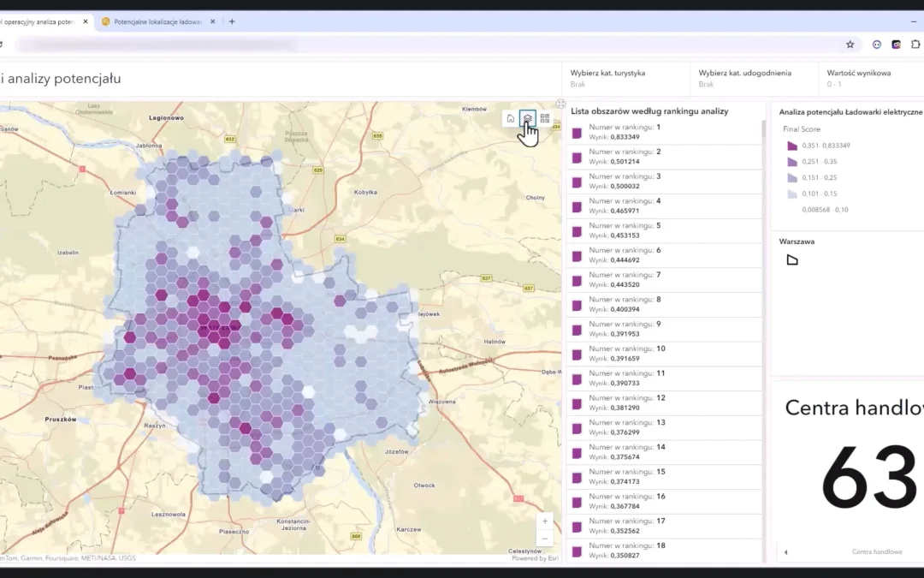Select ranking row 'Numer w rankingu: 14'
The image size is (924, 578).
(664, 452)
